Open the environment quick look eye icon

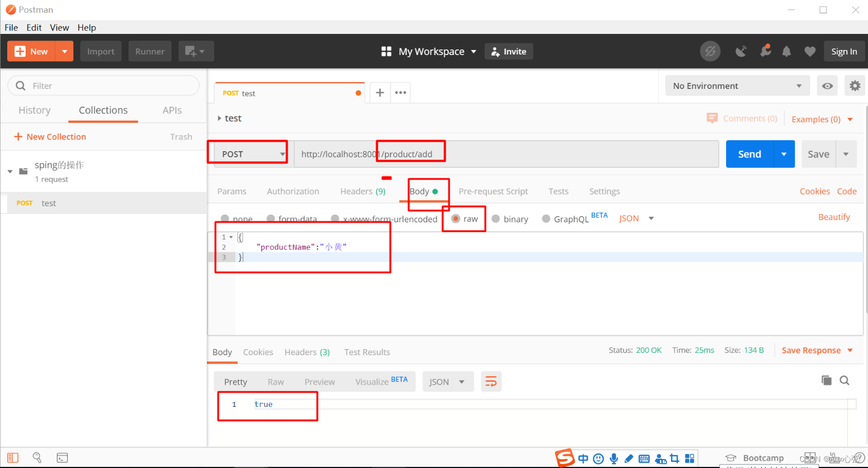(827, 86)
